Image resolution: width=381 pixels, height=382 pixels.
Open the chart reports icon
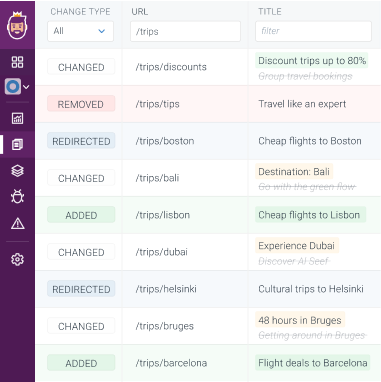point(17,118)
